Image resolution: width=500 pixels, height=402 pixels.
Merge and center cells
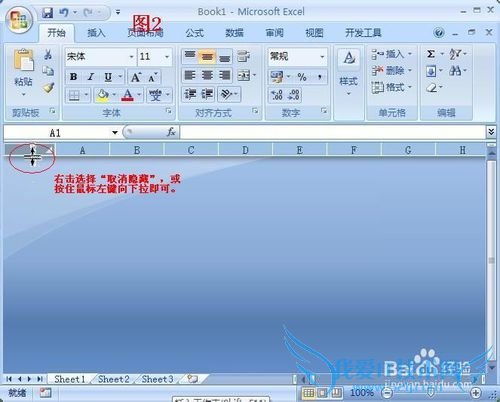tap(244, 76)
